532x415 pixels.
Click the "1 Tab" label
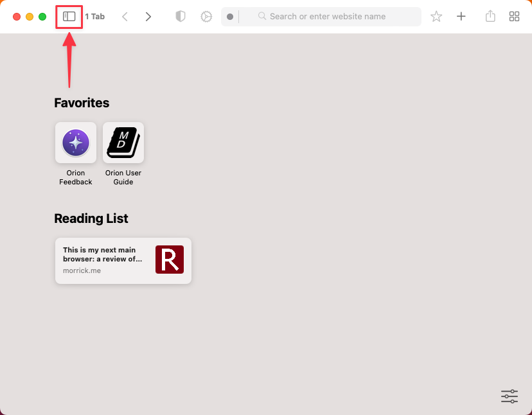[95, 16]
